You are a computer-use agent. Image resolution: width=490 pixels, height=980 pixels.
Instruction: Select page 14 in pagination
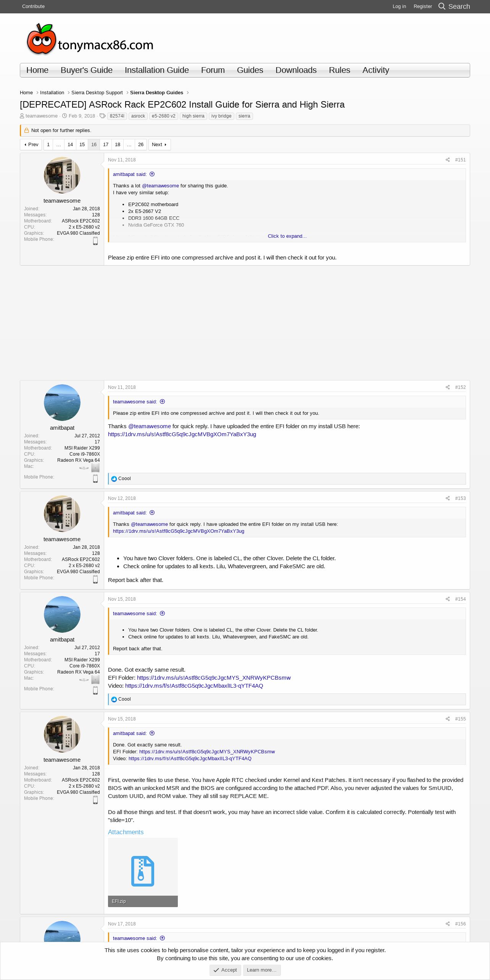[x=70, y=145]
